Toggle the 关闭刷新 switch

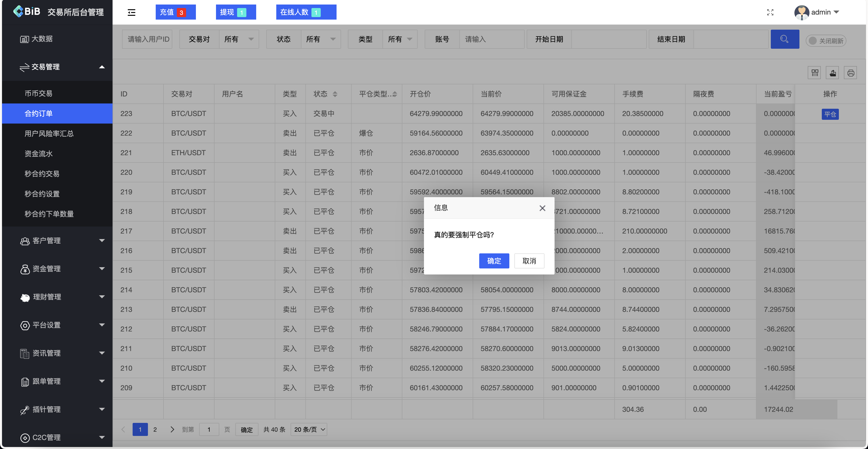(826, 40)
